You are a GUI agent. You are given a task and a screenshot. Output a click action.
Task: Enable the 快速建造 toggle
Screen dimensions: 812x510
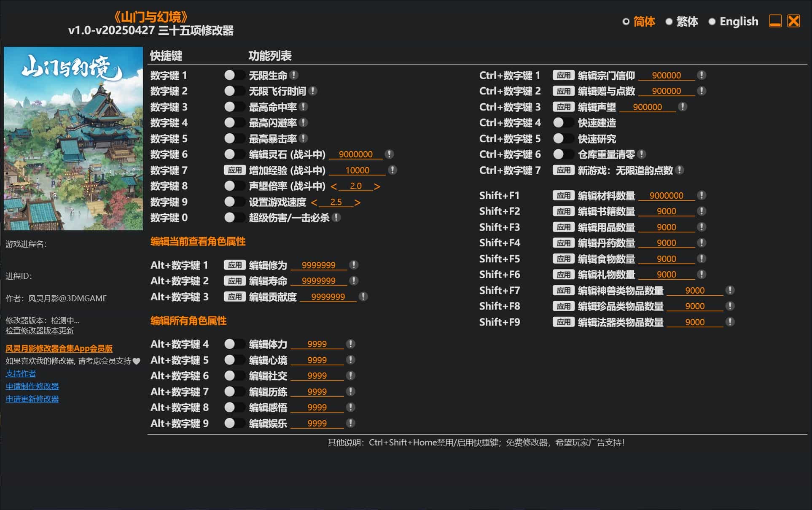click(x=563, y=123)
